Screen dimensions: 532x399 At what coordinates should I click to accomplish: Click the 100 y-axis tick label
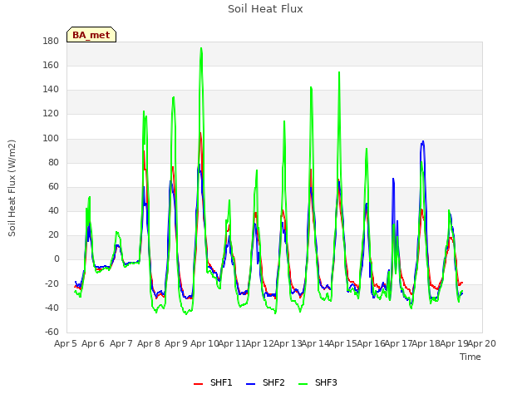(51, 138)
